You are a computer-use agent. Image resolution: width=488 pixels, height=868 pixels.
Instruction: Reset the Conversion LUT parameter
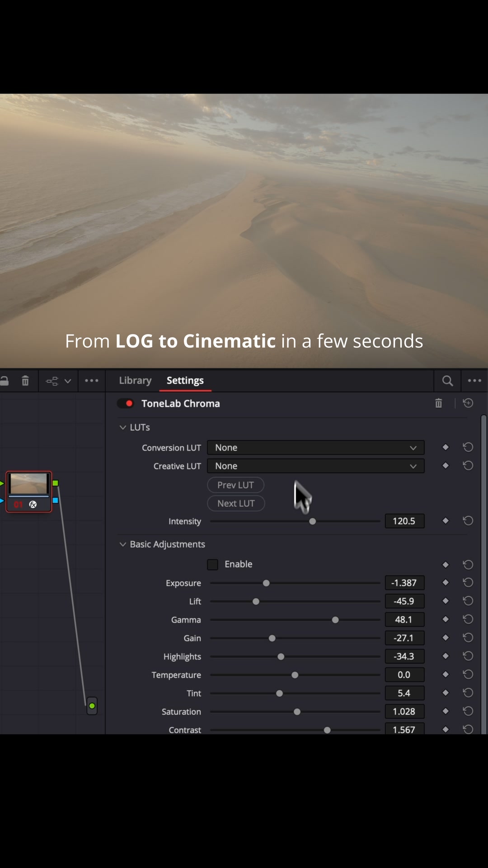tap(468, 447)
